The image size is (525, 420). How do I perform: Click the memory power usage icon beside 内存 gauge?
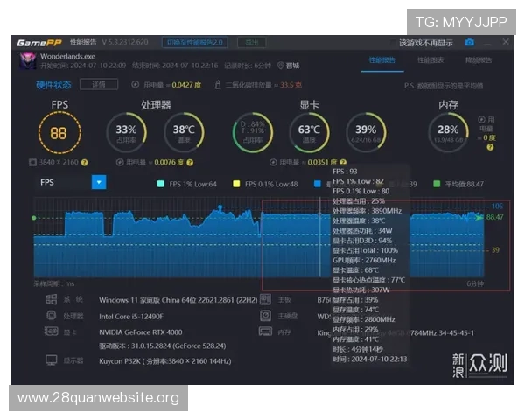point(481,119)
